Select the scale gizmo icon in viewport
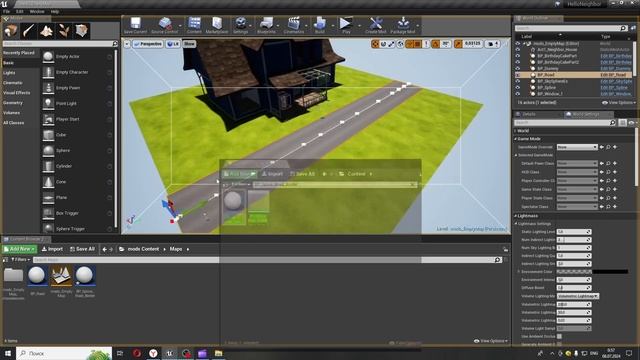 pos(391,44)
